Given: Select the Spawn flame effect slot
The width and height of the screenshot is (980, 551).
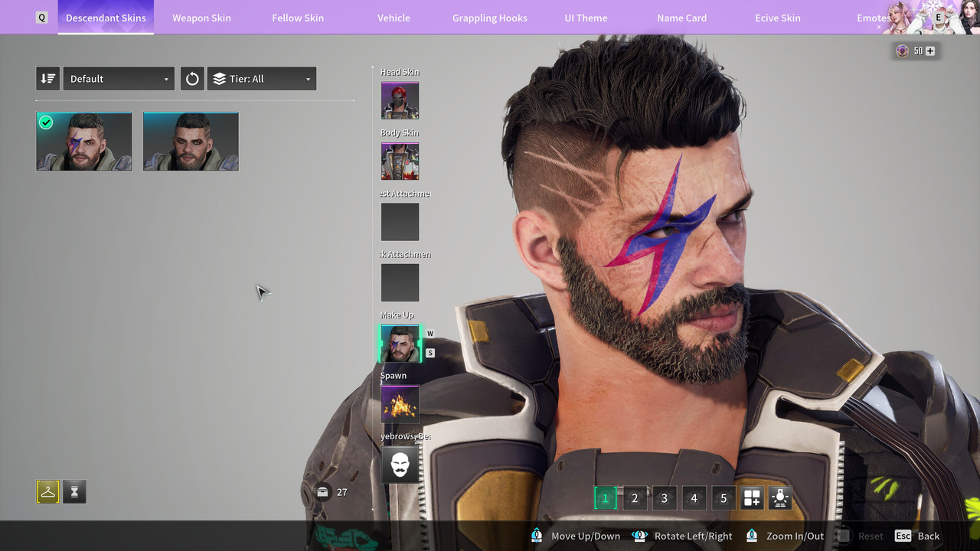Looking at the screenshot, I should coord(400,404).
